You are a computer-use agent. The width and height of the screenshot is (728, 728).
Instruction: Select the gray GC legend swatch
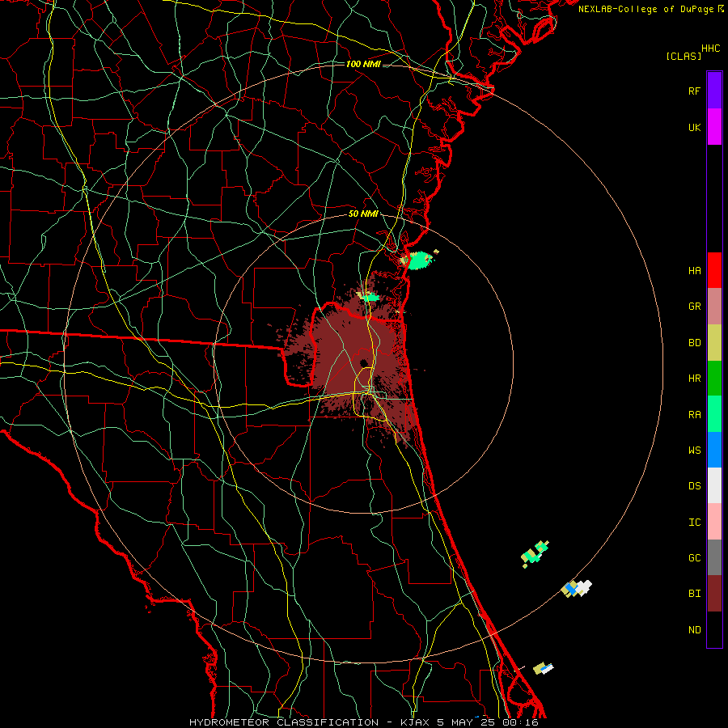[x=714, y=557]
